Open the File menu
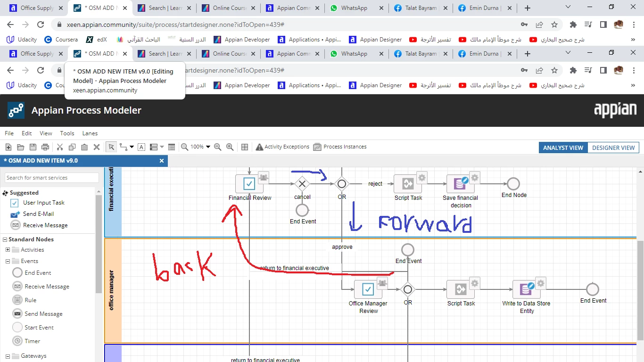 9,133
